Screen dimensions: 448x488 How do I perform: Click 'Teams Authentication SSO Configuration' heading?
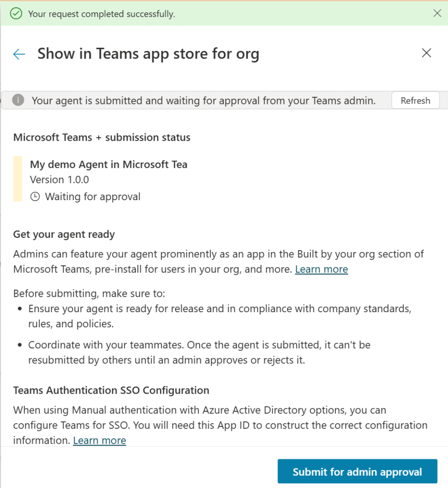pos(111,390)
